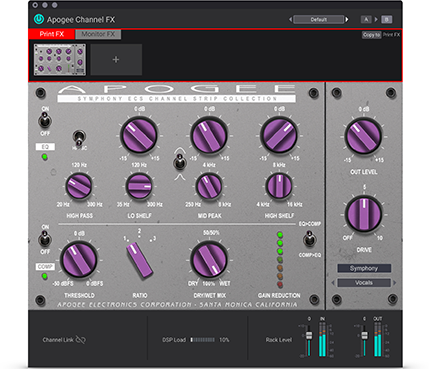Click the red gain reduction LED

click(x=280, y=285)
